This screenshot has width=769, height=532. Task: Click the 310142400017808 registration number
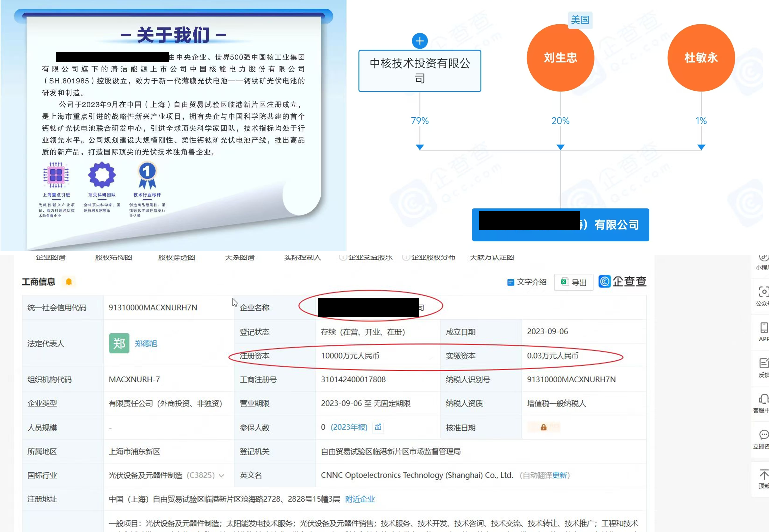[x=353, y=379]
